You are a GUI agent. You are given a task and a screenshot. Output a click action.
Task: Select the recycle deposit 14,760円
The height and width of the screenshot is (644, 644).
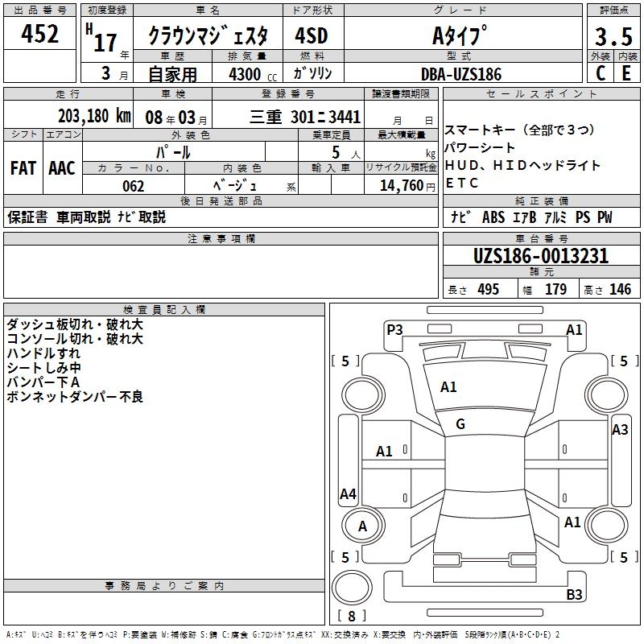coord(407,186)
